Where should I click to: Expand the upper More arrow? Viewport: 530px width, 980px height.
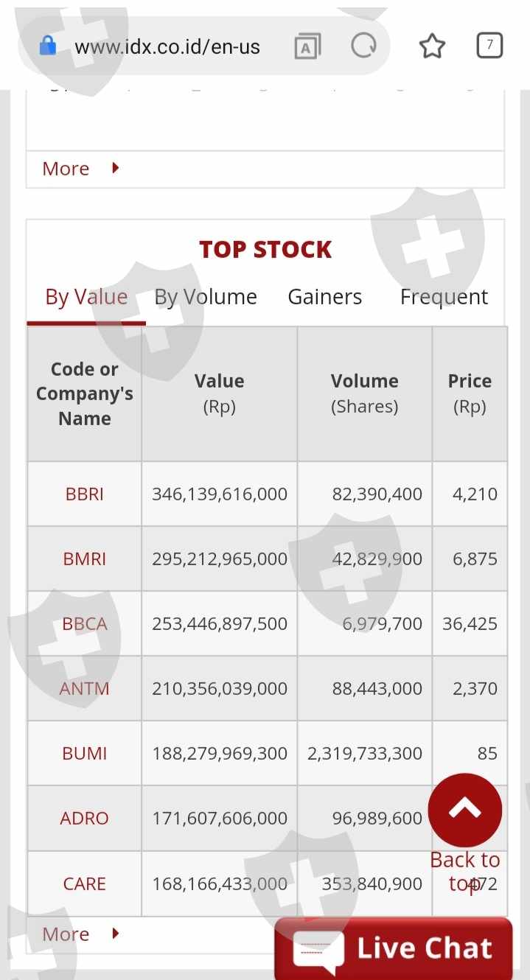[115, 168]
